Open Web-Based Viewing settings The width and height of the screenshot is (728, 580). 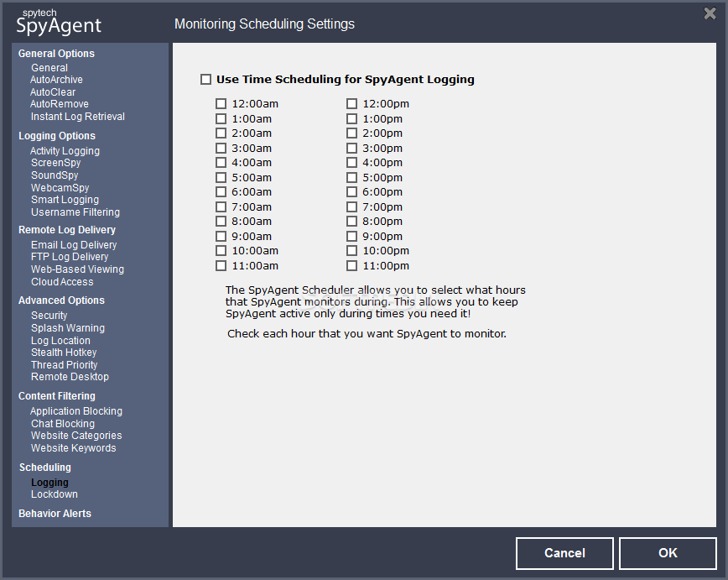pos(77,269)
